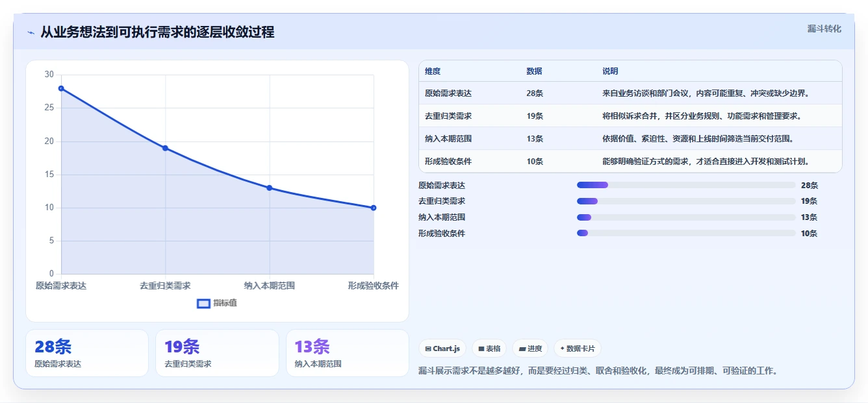Click the progress bar for 原始需求表达 28条

[686, 185]
